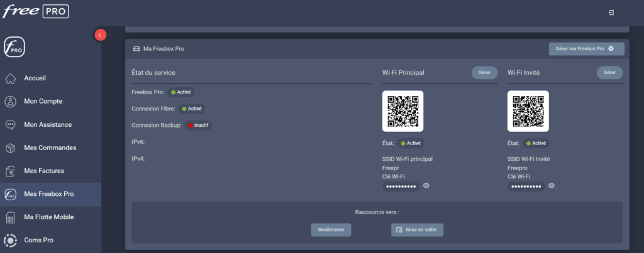The width and height of the screenshot is (644, 253).
Task: Click the round f PRO sidebar badge
Action: tap(14, 47)
